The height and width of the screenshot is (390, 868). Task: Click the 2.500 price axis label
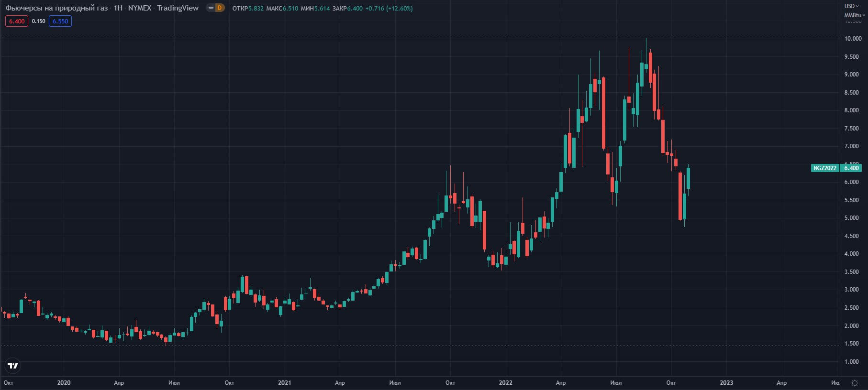coord(852,308)
